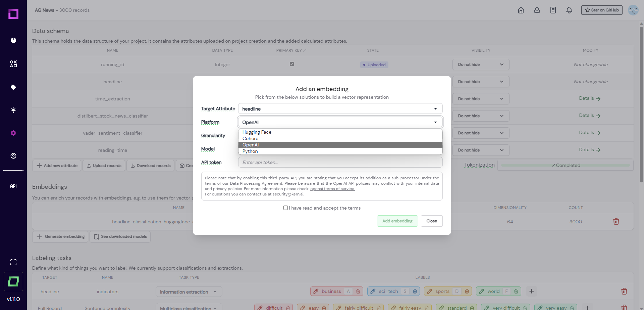Open running_id visibility dropdown

[481, 64]
